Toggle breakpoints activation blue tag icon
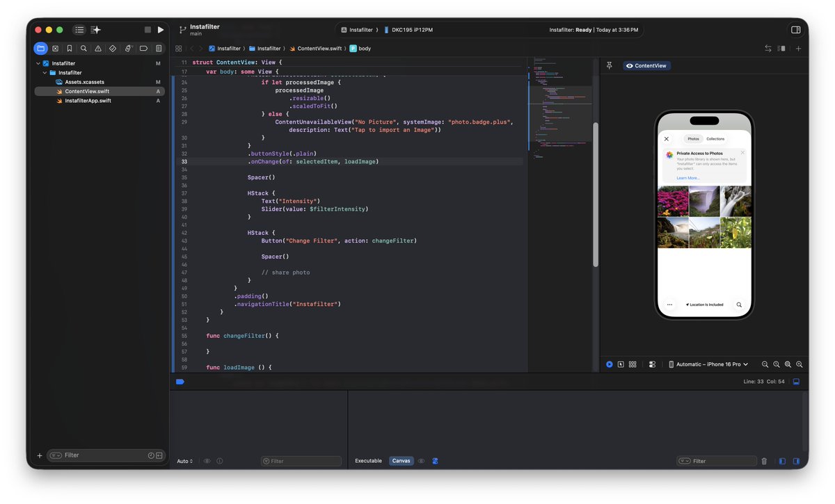 coord(180,382)
